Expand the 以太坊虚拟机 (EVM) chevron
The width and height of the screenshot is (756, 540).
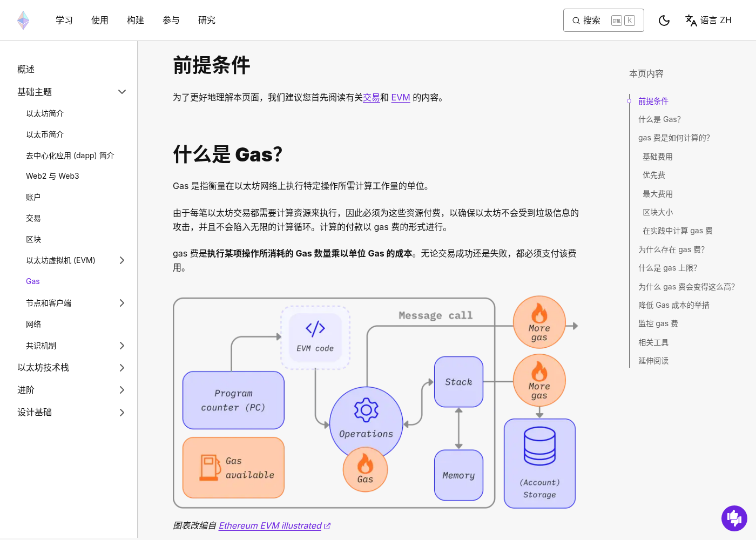coord(122,260)
